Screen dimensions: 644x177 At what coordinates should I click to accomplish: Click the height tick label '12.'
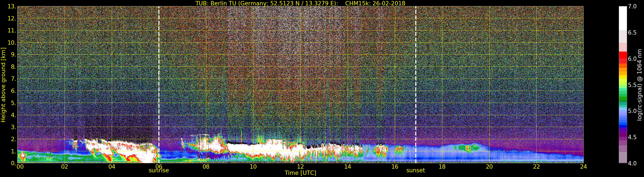click(x=12, y=18)
